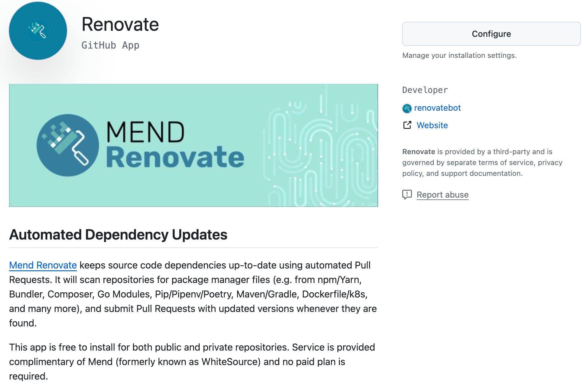Click the Renovate page heading
The height and width of the screenshot is (391, 588).
coord(120,24)
